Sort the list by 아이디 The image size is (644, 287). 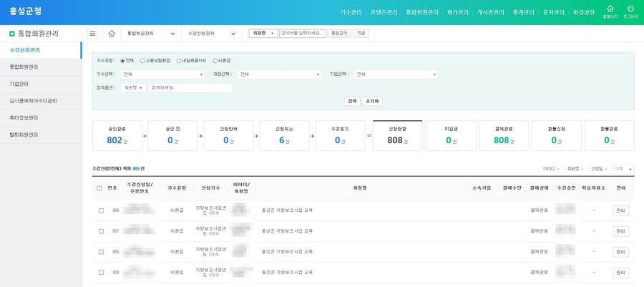(x=551, y=169)
